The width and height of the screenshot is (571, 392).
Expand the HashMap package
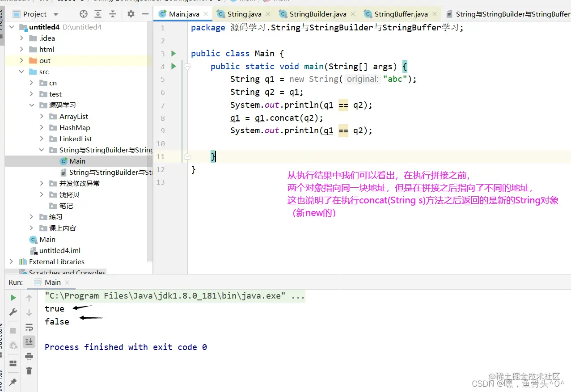[x=42, y=128]
